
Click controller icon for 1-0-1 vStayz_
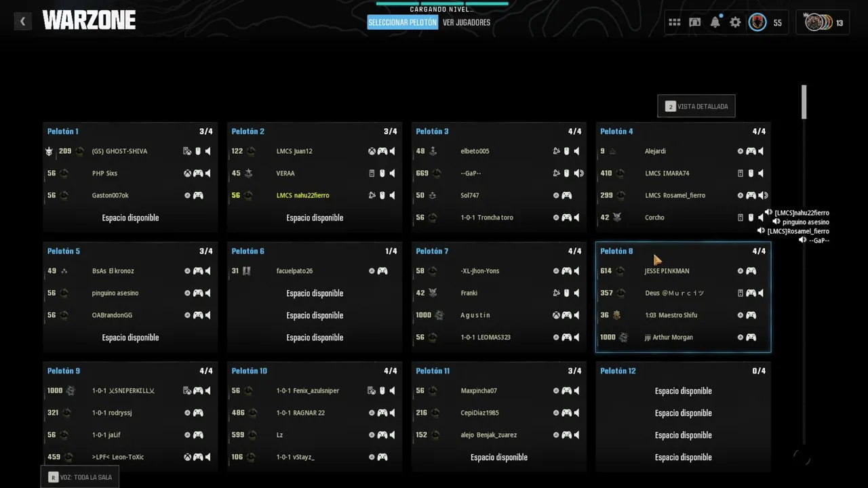click(x=382, y=457)
